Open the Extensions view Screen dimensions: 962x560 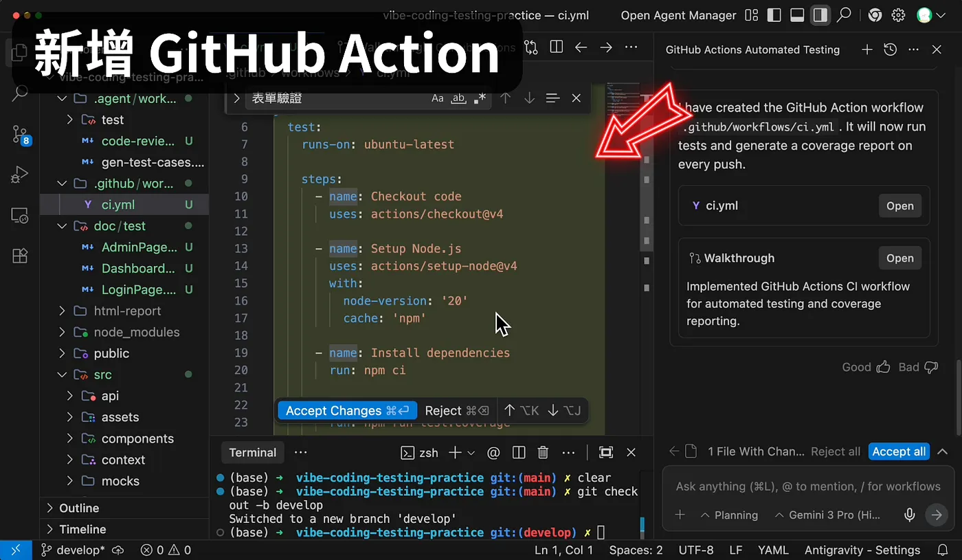pos(20,256)
